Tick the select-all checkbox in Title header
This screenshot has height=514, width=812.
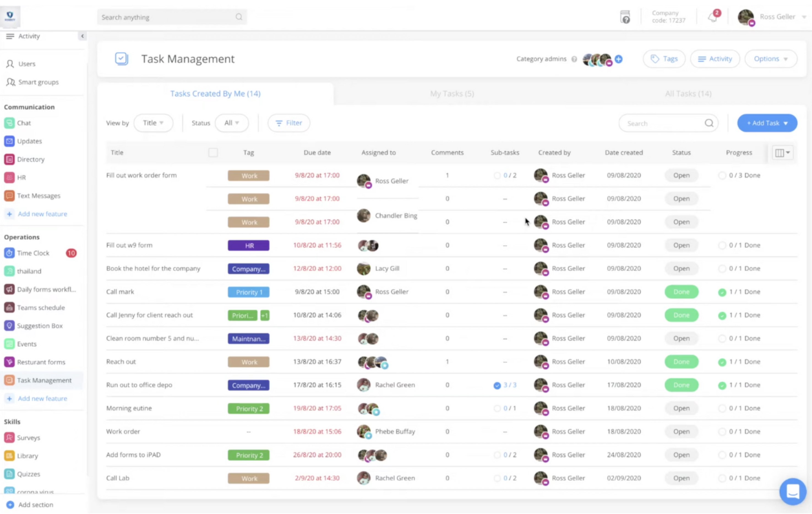tap(213, 153)
